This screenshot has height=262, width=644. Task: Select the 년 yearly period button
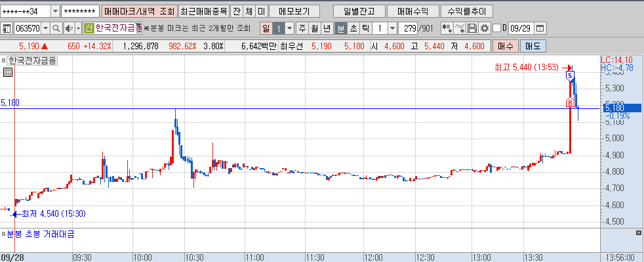[x=327, y=28]
